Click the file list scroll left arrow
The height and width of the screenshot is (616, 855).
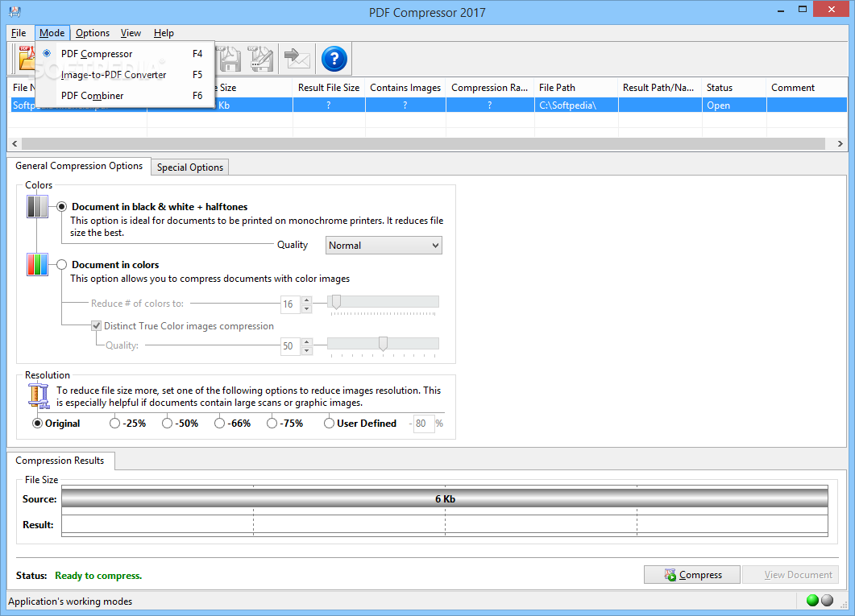click(x=15, y=144)
